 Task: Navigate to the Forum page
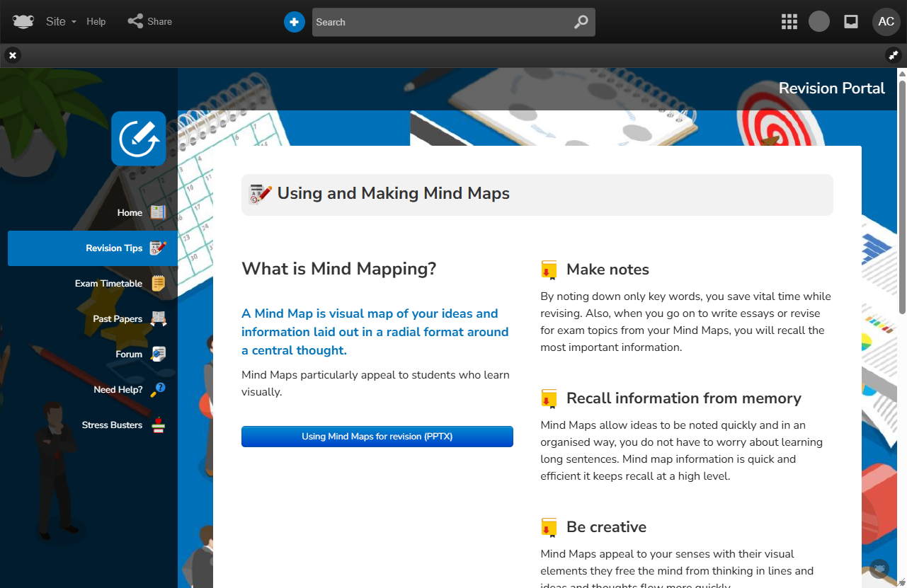coord(130,354)
